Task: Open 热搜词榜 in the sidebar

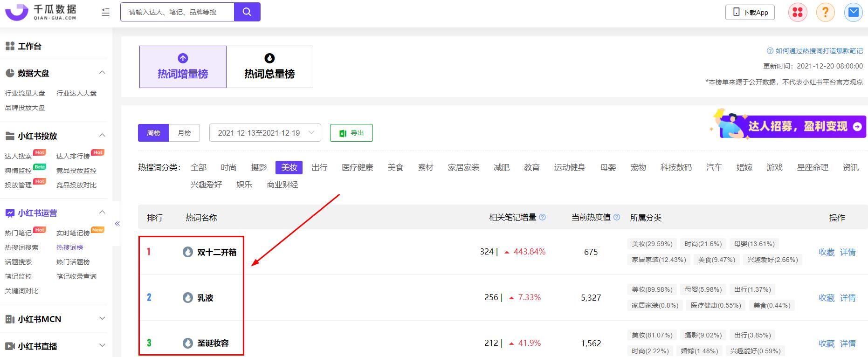Action: click(x=69, y=247)
